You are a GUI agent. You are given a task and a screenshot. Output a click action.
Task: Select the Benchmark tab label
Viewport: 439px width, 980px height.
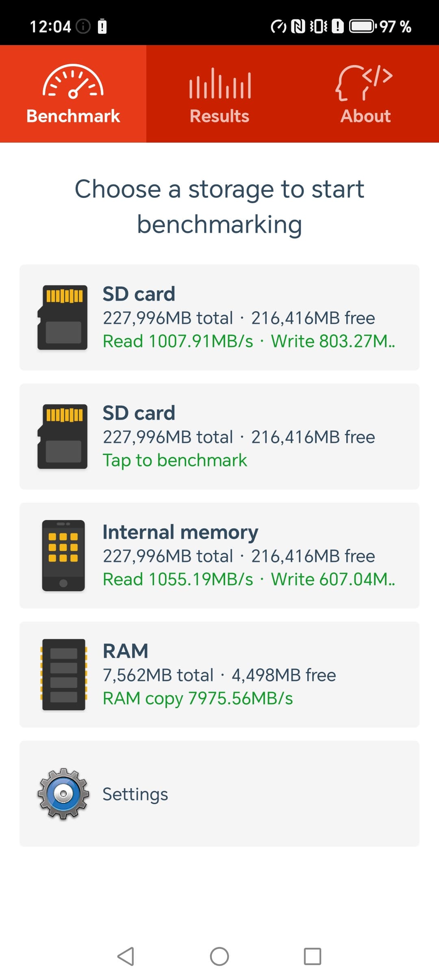73,116
